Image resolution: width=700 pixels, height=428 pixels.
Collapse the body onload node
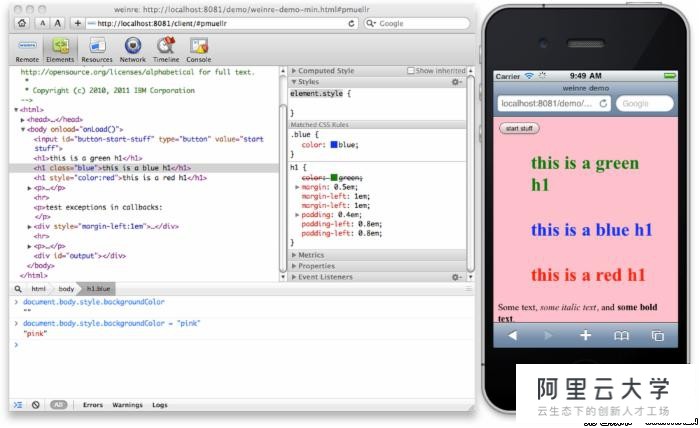tap(23, 129)
